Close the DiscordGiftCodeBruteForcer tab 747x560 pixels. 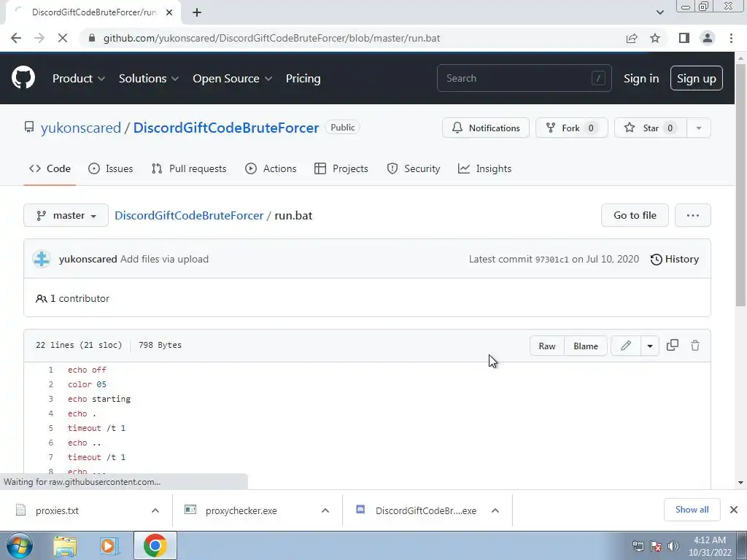pyautogui.click(x=169, y=12)
